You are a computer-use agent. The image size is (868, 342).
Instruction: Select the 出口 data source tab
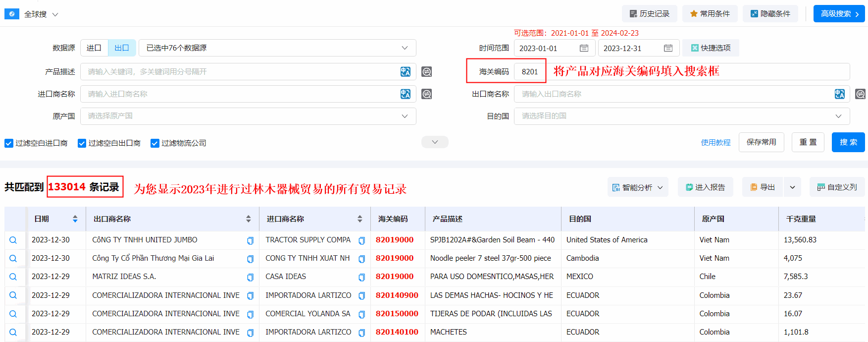[122, 48]
